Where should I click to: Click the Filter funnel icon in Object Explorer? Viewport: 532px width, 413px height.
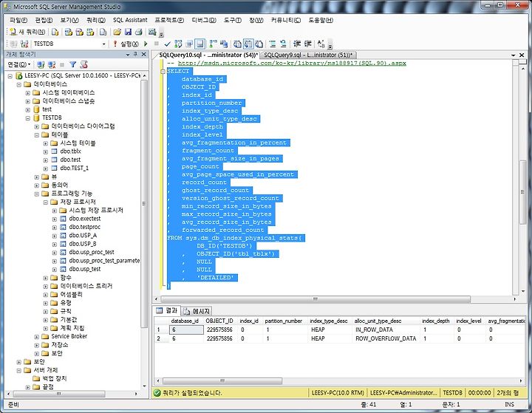click(x=73, y=64)
